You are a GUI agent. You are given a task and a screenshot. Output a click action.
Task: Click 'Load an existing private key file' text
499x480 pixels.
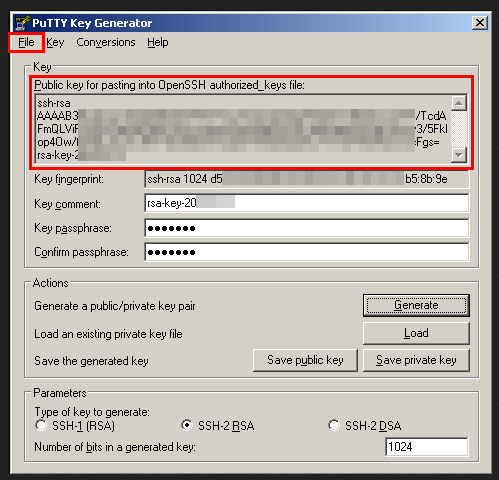[108, 334]
